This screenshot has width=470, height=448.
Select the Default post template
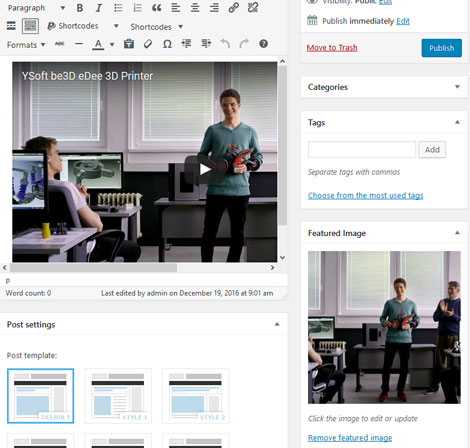(40, 396)
